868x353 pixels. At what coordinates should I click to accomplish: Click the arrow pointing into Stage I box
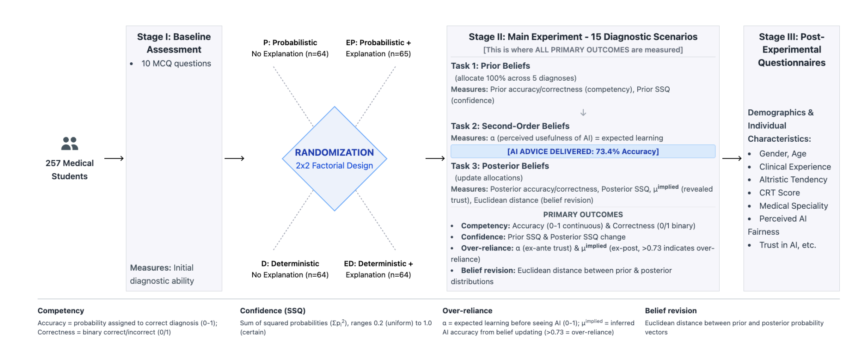point(114,158)
